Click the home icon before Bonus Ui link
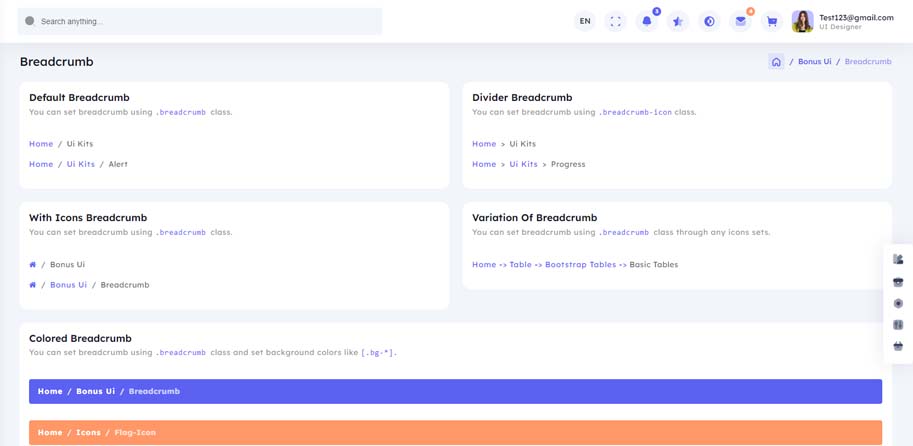The width and height of the screenshot is (913, 446). click(x=33, y=285)
